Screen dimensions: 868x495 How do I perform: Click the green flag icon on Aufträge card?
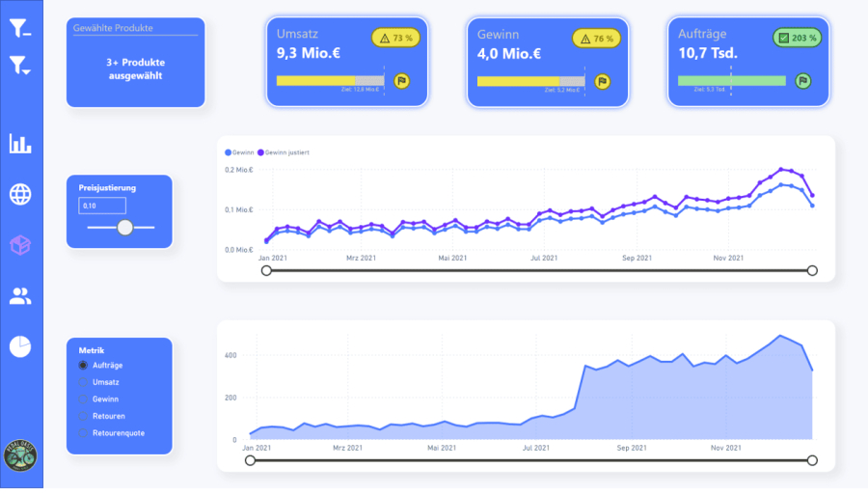pyautogui.click(x=802, y=81)
